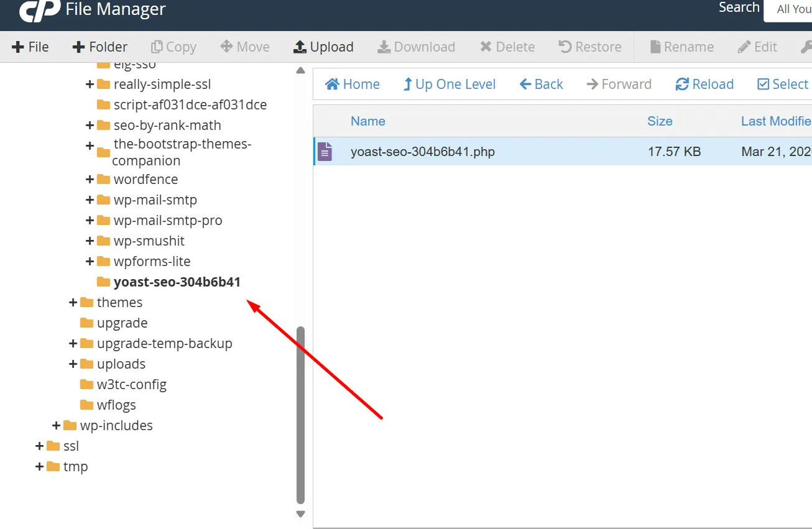Expand the seo-by-rank-math folder
Image resolution: width=812 pixels, height=529 pixels.
(90, 125)
